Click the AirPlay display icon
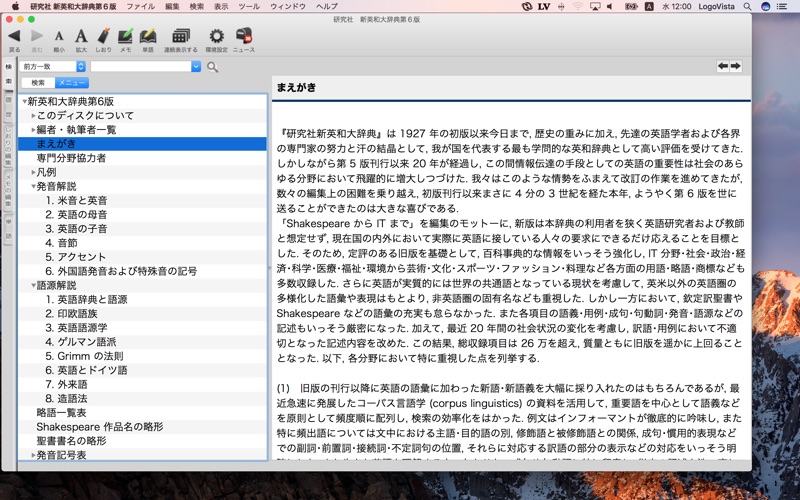 [595, 7]
